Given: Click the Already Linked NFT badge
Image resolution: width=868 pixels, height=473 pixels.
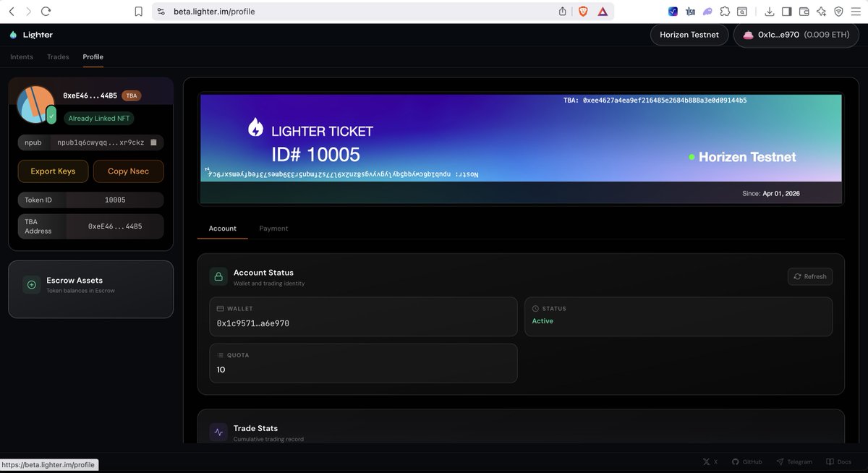Looking at the screenshot, I should point(100,118).
